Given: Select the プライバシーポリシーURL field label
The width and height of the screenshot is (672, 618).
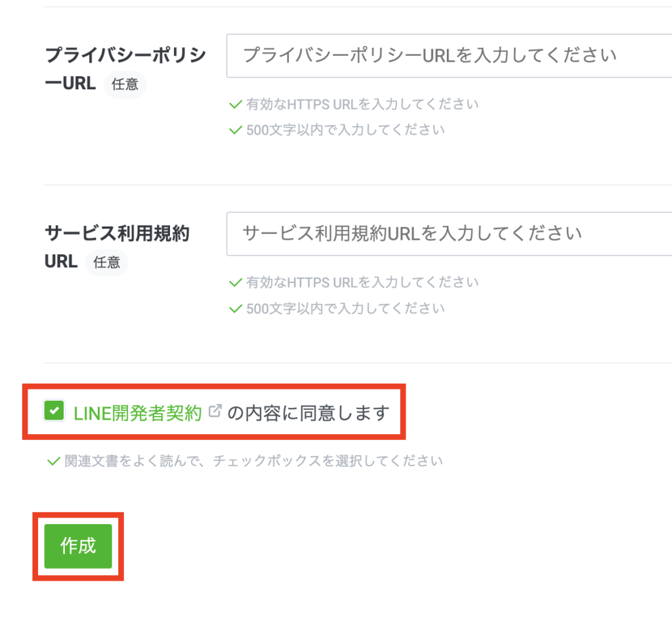Looking at the screenshot, I should click(125, 56).
